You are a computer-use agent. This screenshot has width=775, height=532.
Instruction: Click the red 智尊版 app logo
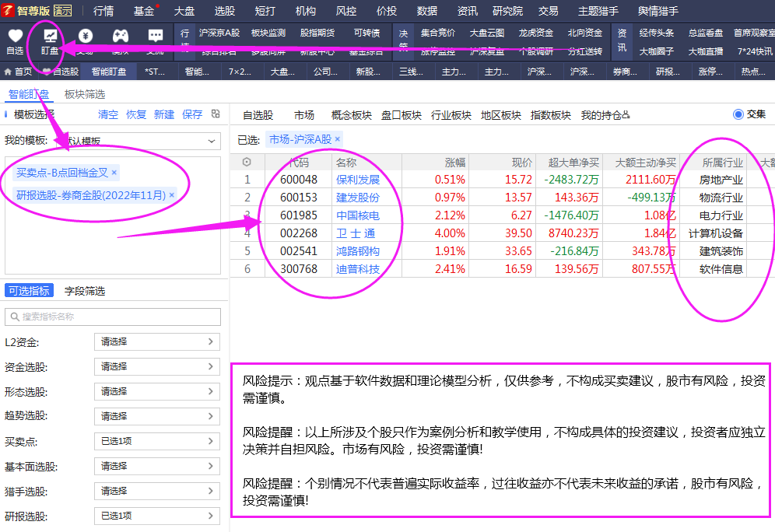click(x=8, y=10)
